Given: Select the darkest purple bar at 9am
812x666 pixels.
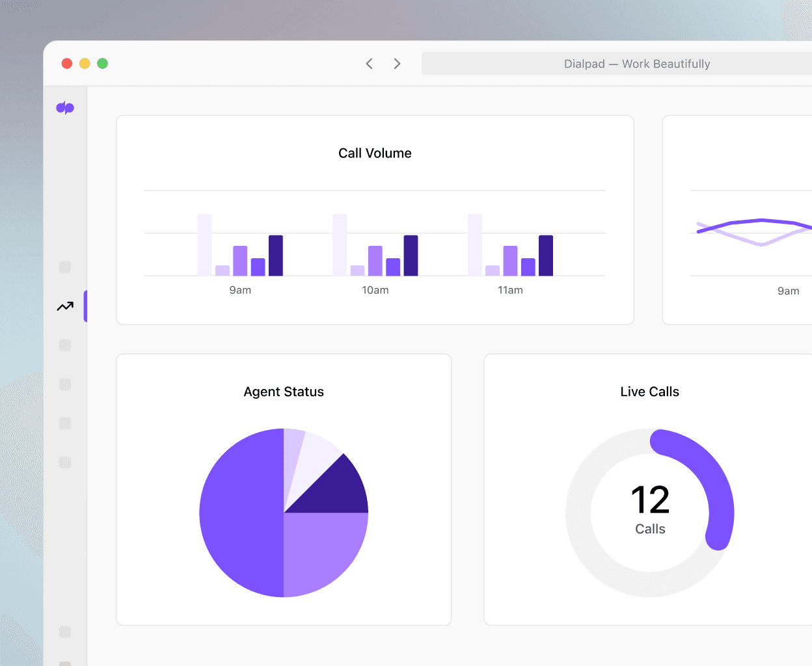Looking at the screenshot, I should point(276,256).
